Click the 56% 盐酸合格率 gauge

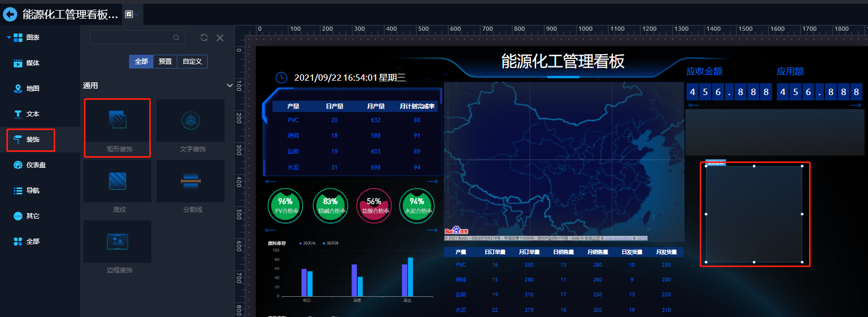[374, 206]
